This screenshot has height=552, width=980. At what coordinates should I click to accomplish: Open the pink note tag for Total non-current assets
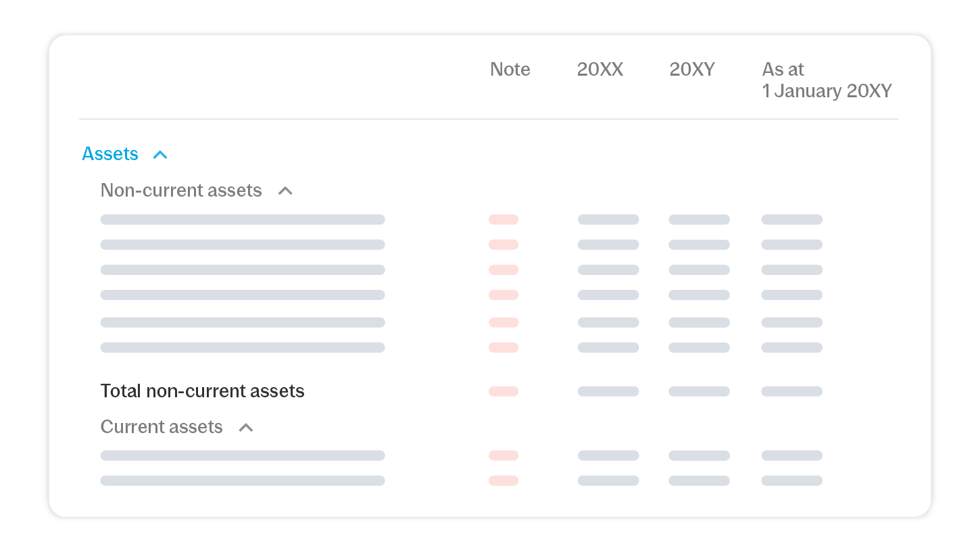pyautogui.click(x=504, y=391)
